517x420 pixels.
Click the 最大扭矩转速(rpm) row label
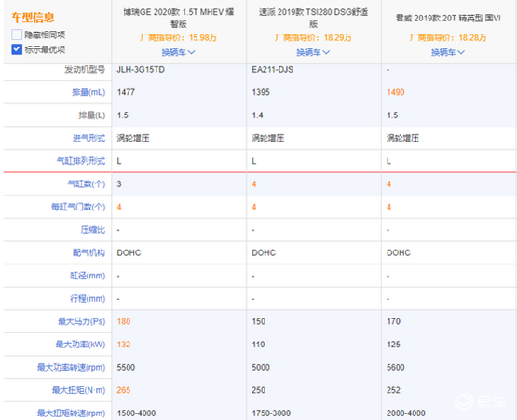(x=71, y=413)
